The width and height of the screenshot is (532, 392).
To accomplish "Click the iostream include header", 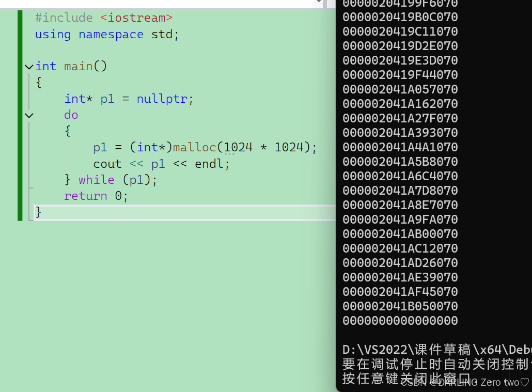I will [x=136, y=18].
